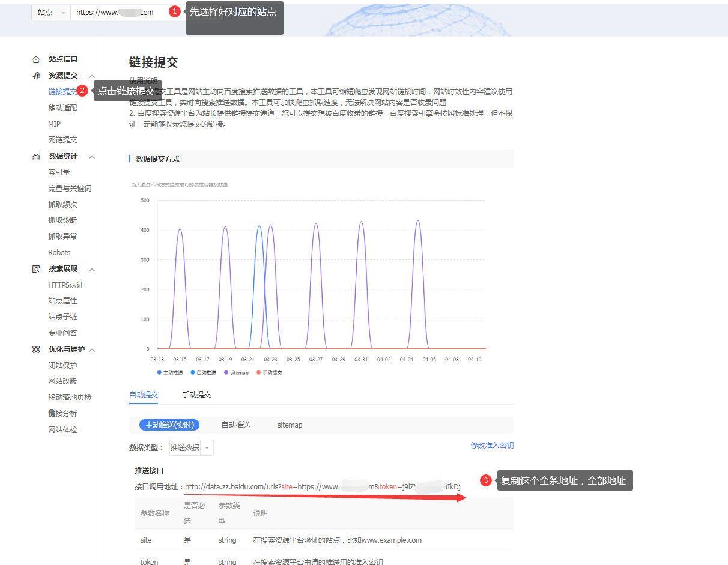This screenshot has width=728, height=565.
Task: Open the 推送数据 data type dropdown
Action: click(191, 447)
